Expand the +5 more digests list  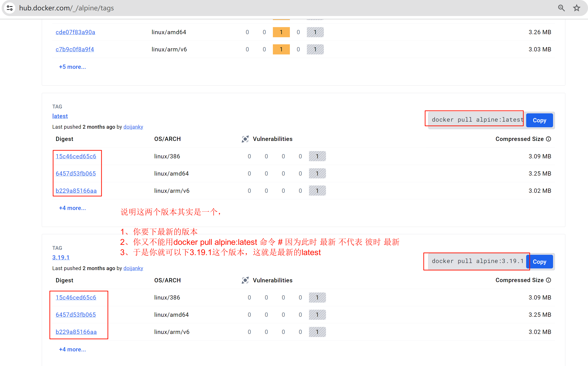tap(72, 67)
